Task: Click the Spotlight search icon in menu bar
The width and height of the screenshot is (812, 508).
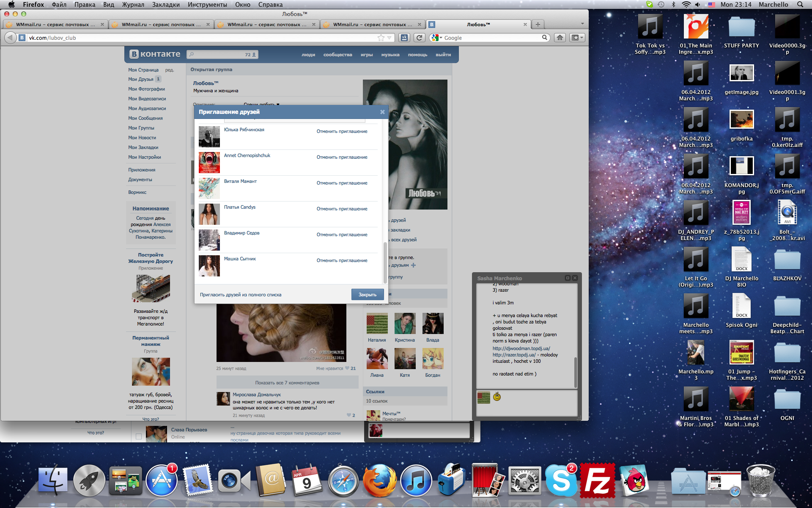Action: tap(800, 4)
